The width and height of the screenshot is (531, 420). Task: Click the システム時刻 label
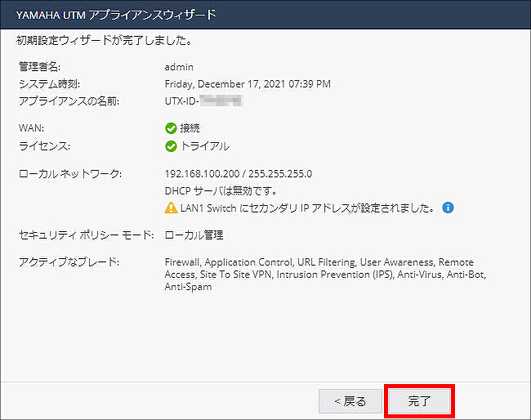50,84
